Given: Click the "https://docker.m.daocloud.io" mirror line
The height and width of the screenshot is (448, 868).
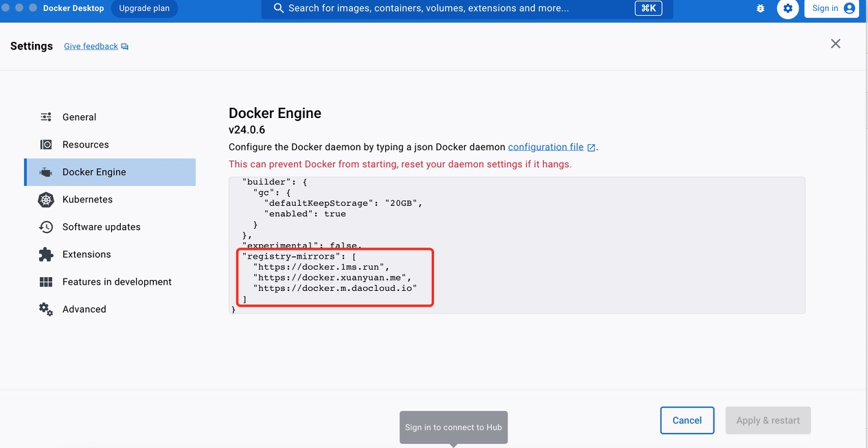Looking at the screenshot, I should (335, 289).
